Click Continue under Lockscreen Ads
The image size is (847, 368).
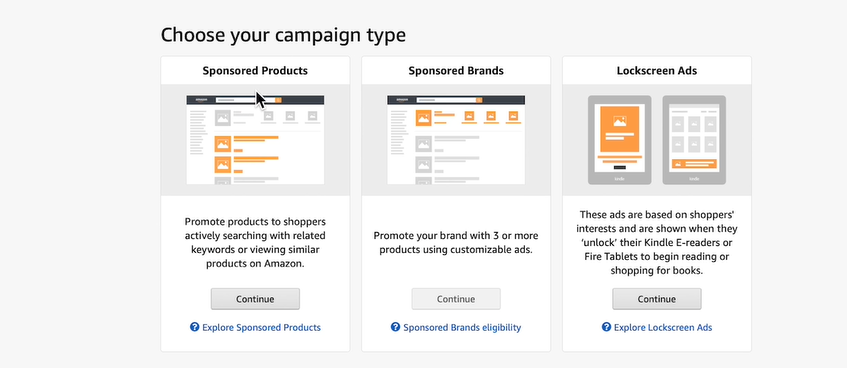pos(656,299)
